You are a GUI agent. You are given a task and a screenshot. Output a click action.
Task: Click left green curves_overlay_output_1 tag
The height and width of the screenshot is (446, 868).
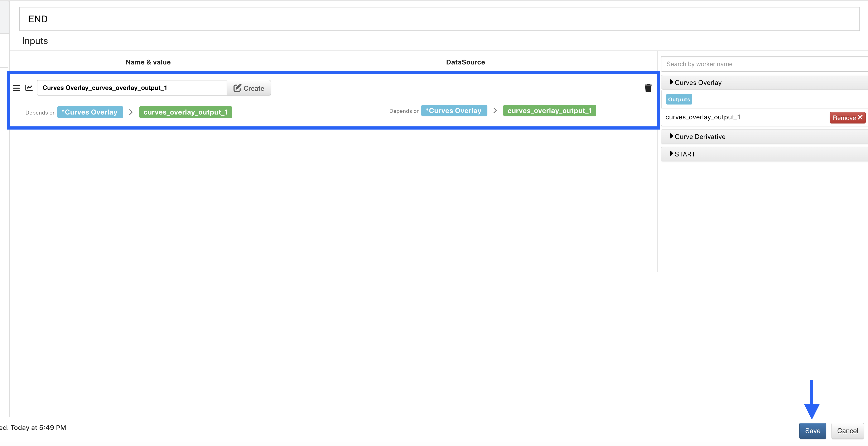click(x=186, y=112)
